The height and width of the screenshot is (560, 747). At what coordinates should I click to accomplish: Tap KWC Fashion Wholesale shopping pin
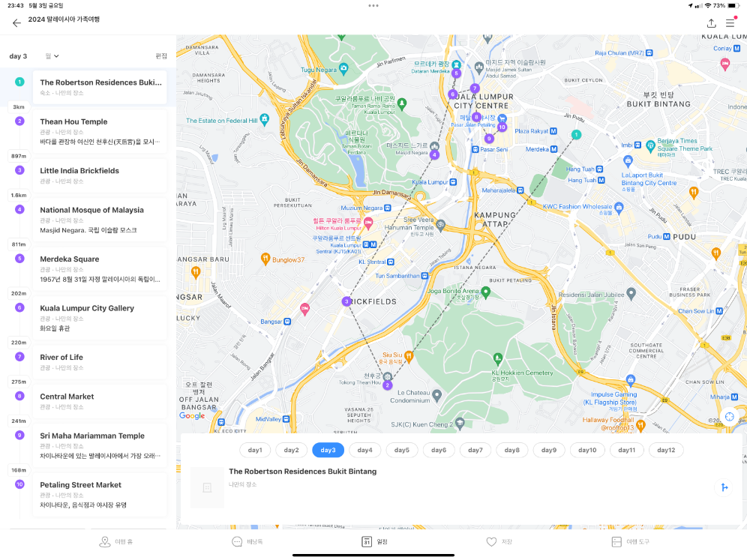(x=619, y=207)
